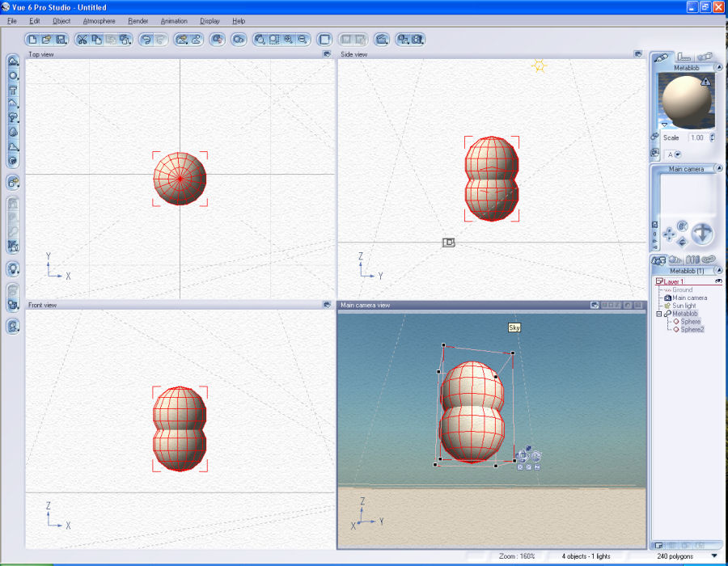728x566 pixels.
Task: Toggle Layer 1 visibility eye icon
Action: tap(718, 281)
